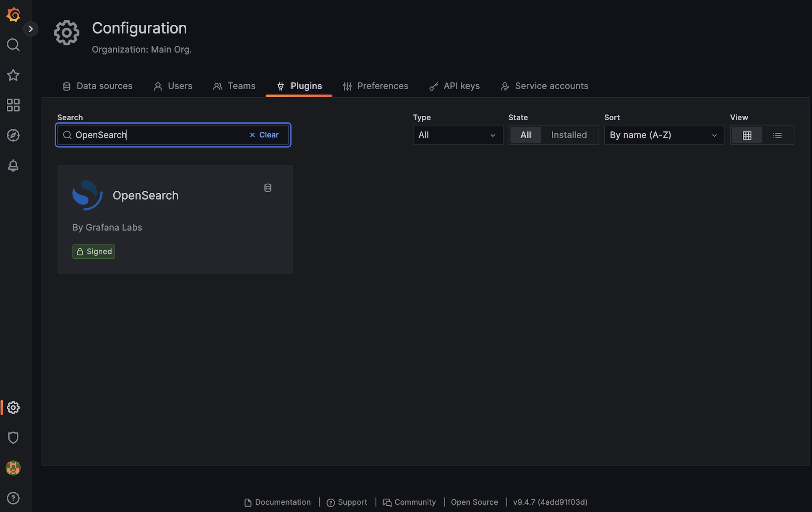Screen dimensions: 812x512
Task: Clear the plugin search text
Action: pos(264,135)
